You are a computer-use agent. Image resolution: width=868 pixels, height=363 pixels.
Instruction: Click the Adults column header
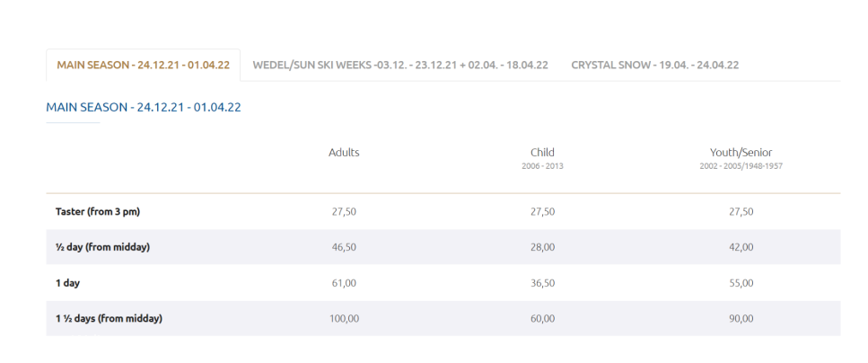344,153
